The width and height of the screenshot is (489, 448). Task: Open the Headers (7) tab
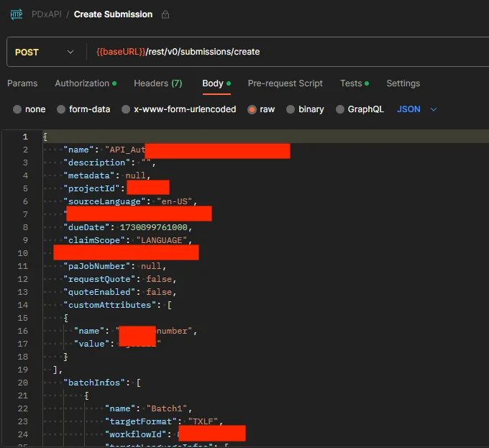coord(158,83)
